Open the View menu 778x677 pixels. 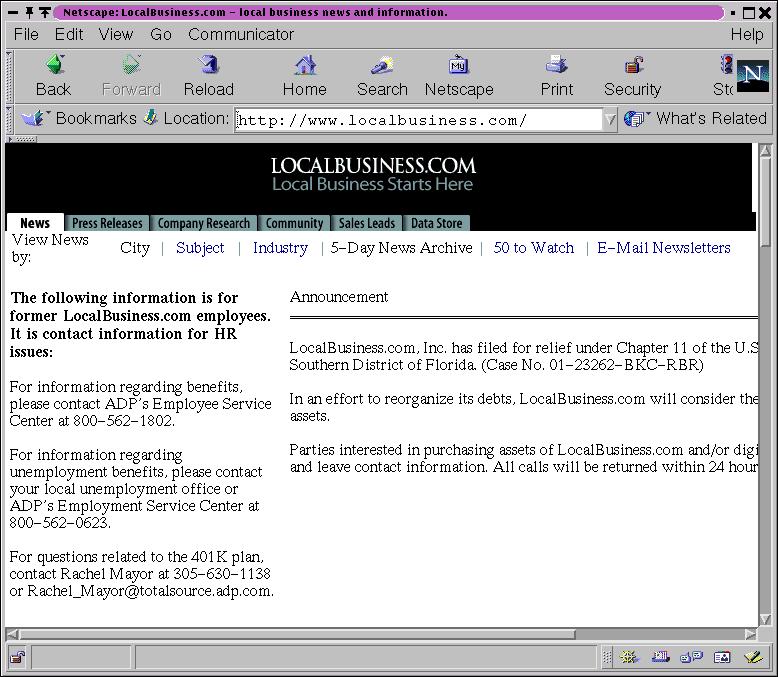(116, 34)
